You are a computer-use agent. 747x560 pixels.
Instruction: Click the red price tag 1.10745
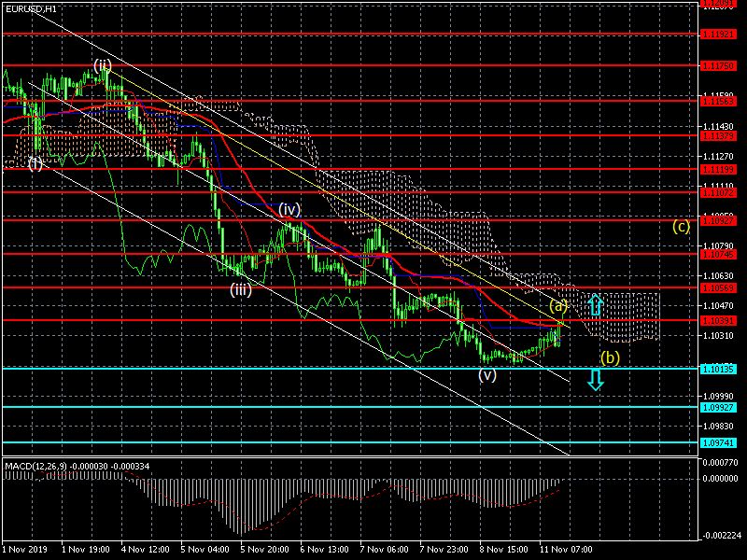click(x=718, y=255)
